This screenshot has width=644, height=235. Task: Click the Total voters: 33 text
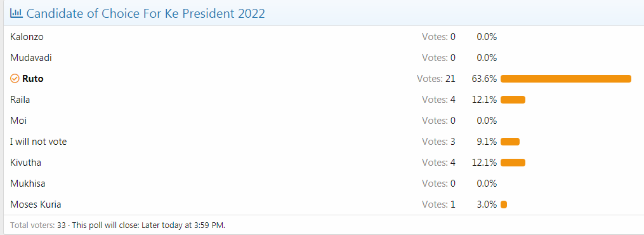(38, 225)
